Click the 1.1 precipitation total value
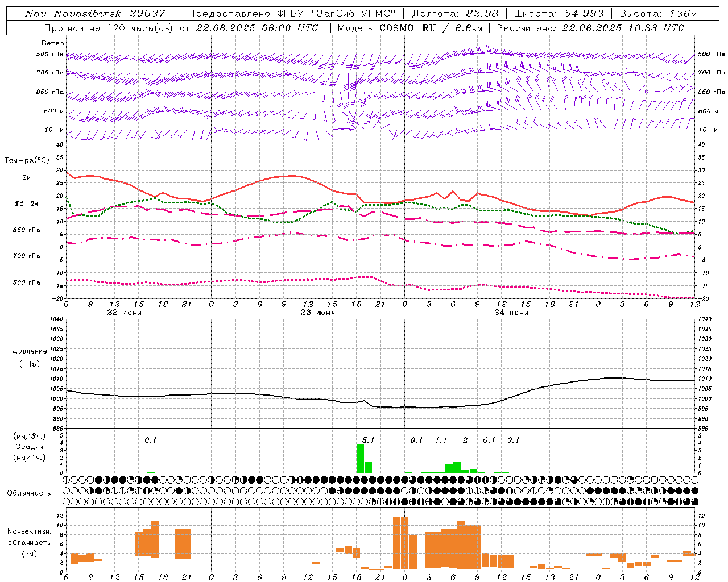728x582 pixels. [441, 440]
